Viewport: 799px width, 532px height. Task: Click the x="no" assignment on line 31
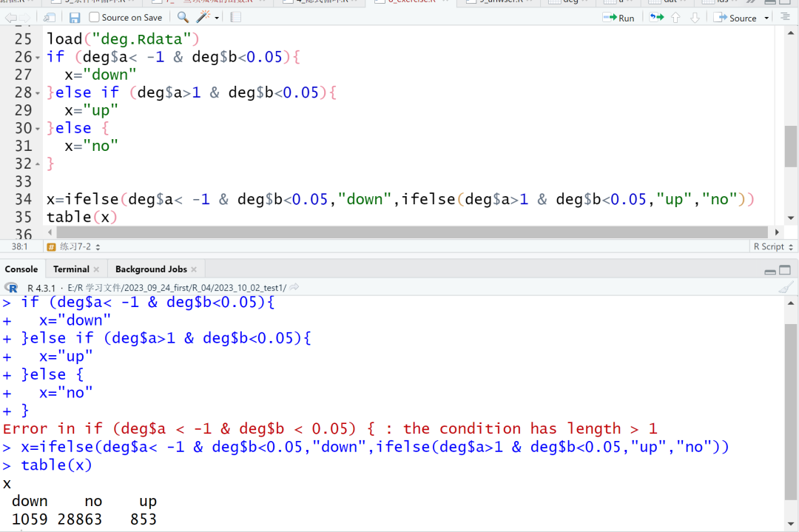click(x=91, y=147)
